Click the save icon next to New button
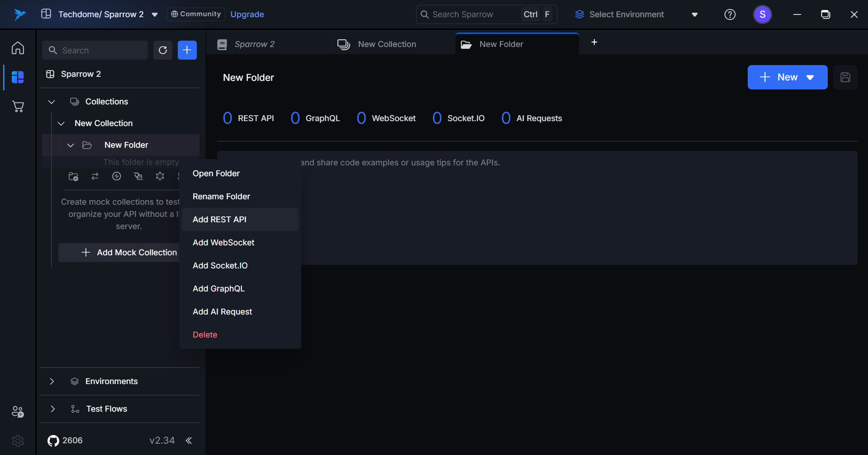Screen dimensions: 868x455 click(x=845, y=77)
